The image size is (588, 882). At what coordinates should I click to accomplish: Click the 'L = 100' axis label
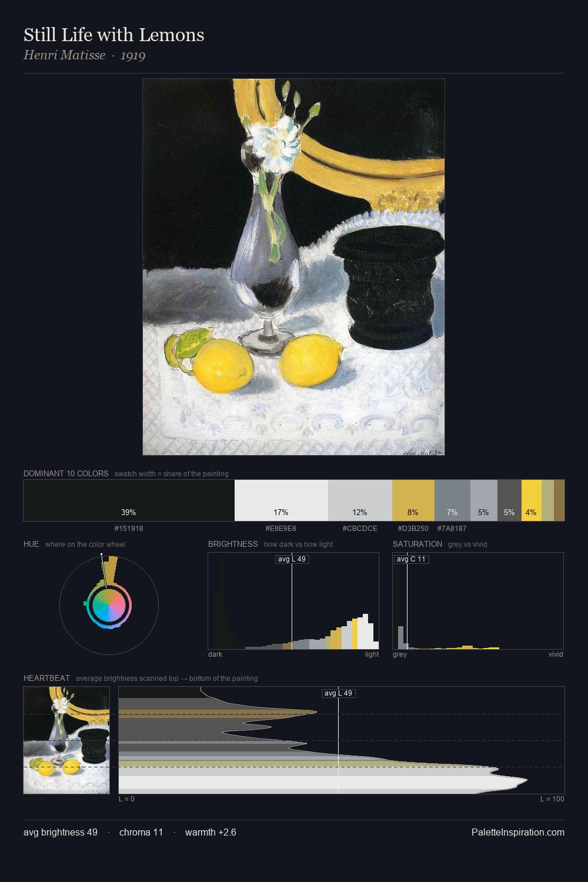552,799
